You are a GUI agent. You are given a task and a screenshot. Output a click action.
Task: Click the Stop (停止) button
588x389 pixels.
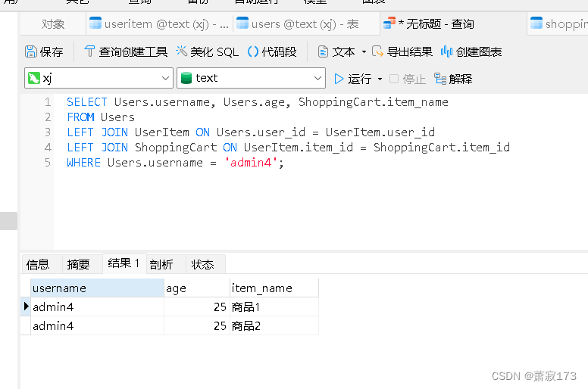(407, 79)
